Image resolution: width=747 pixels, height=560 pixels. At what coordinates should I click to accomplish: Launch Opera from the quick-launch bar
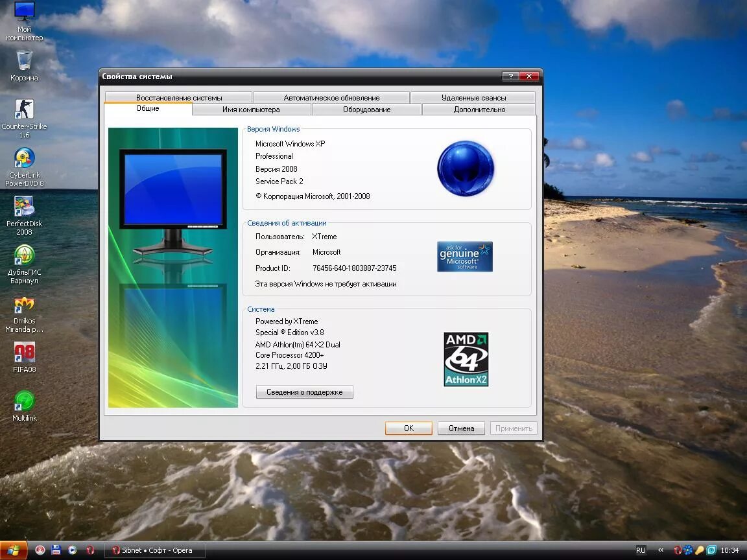90,550
